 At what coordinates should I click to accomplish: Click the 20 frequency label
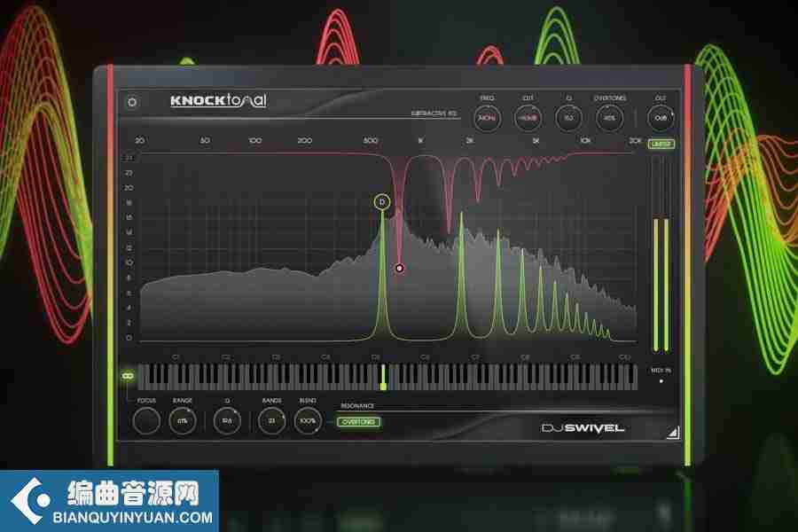click(140, 140)
